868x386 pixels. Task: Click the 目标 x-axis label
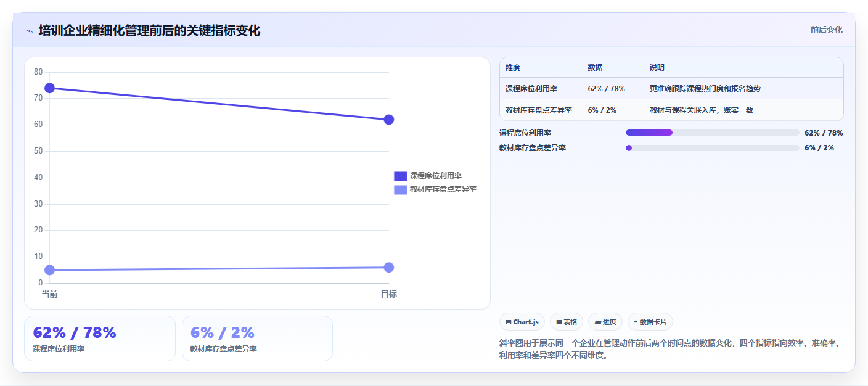click(389, 294)
